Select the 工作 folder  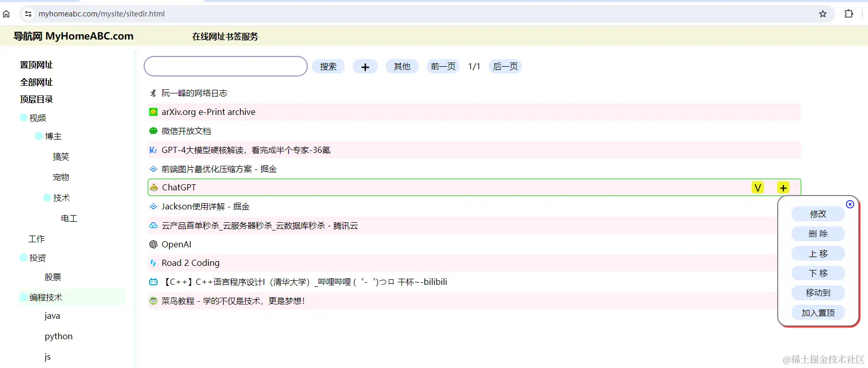pos(36,239)
